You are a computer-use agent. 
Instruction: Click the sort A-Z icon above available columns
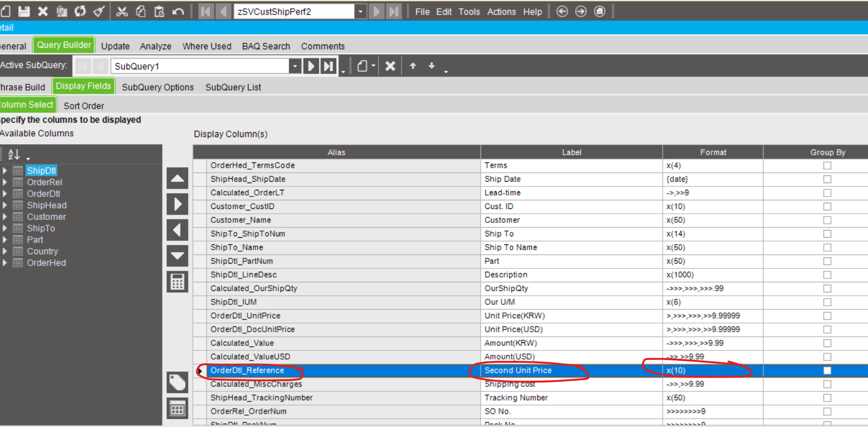tap(14, 154)
